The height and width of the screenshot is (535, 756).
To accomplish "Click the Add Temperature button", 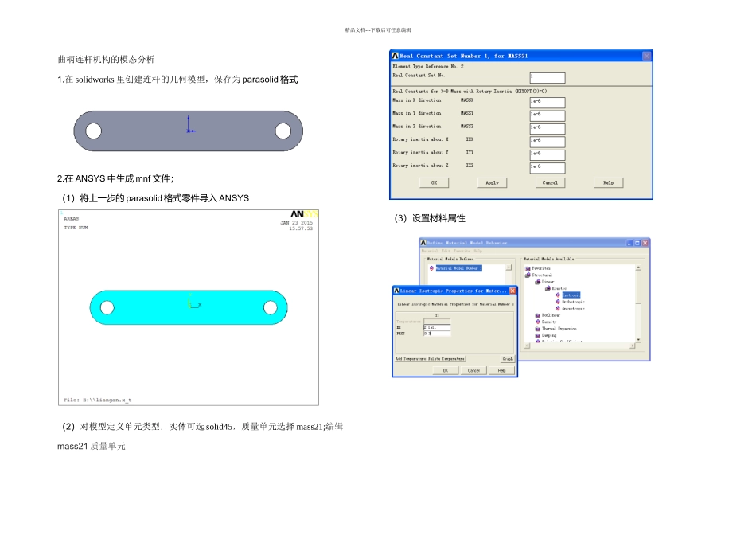I will (x=411, y=359).
